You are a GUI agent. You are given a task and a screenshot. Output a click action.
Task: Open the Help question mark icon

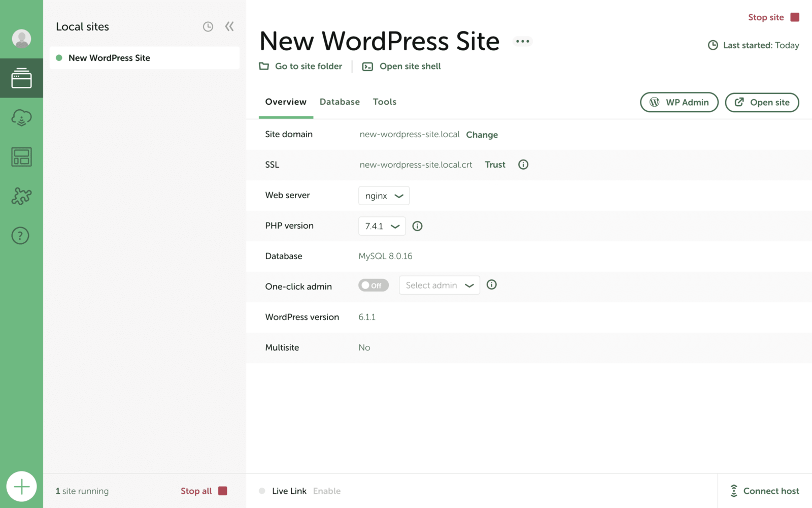click(20, 236)
